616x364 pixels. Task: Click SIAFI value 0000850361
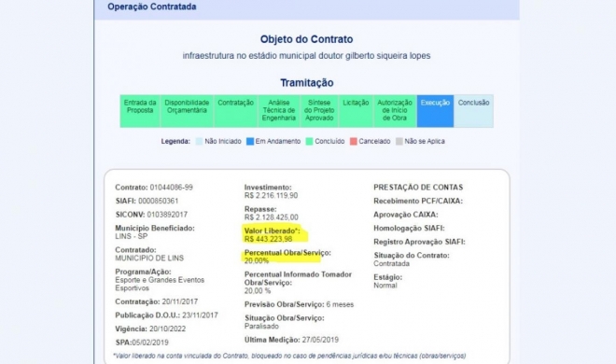(159, 201)
